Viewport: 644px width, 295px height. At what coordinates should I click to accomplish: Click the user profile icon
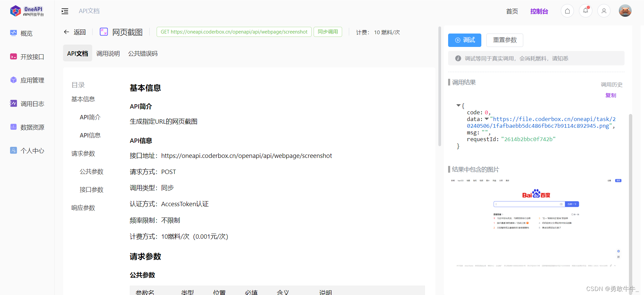click(x=604, y=11)
